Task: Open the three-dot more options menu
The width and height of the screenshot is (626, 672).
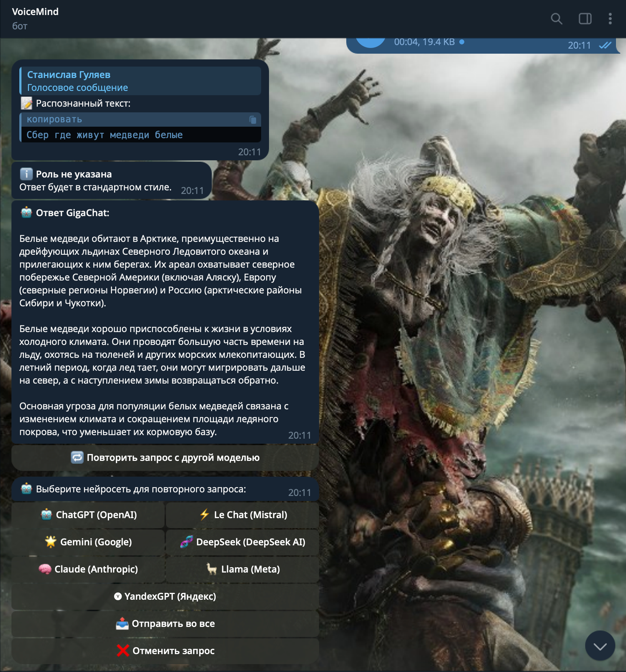Action: click(x=610, y=19)
